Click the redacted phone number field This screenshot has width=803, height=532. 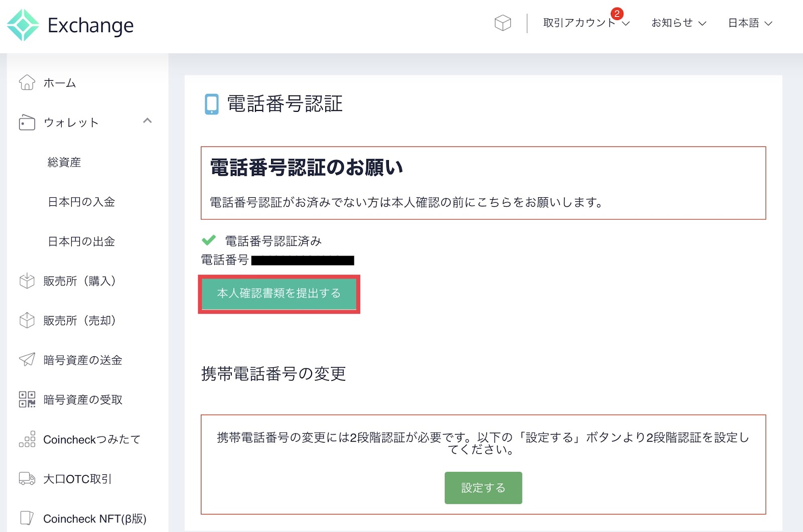[303, 260]
